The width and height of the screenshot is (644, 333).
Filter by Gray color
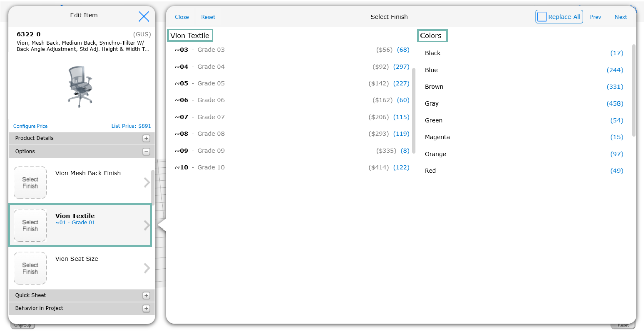(524, 103)
